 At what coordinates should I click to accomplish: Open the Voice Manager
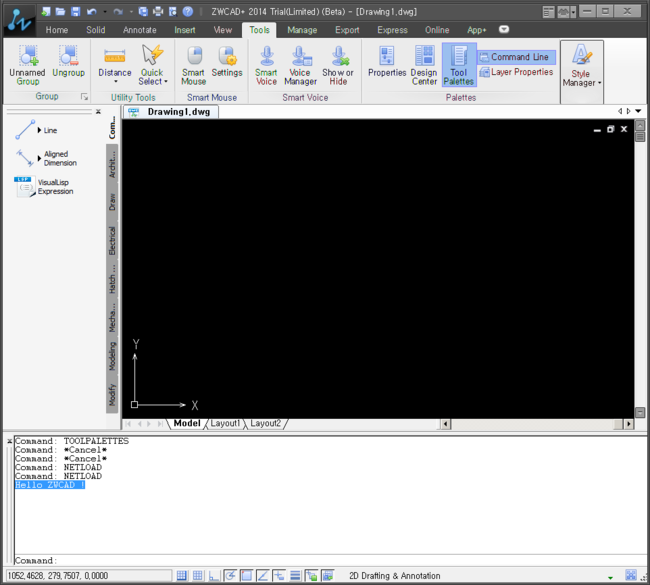click(x=301, y=66)
